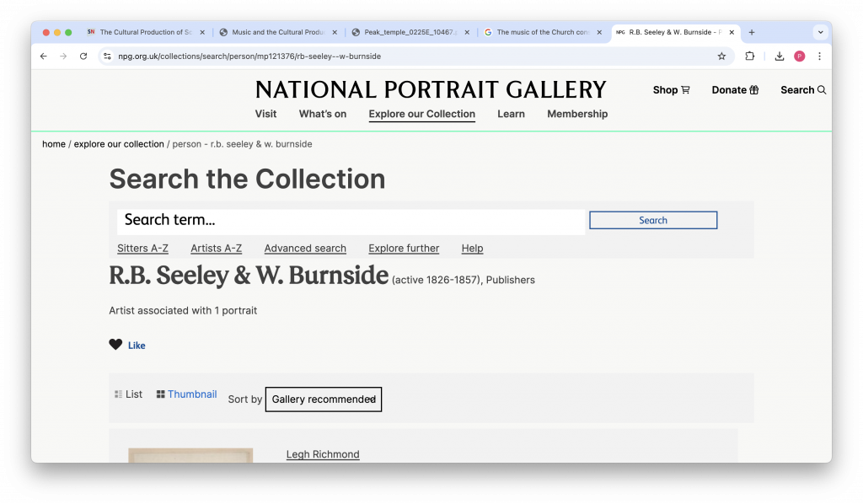Close the 'The music of the Church' tab
This screenshot has width=863, height=504.
pyautogui.click(x=599, y=33)
